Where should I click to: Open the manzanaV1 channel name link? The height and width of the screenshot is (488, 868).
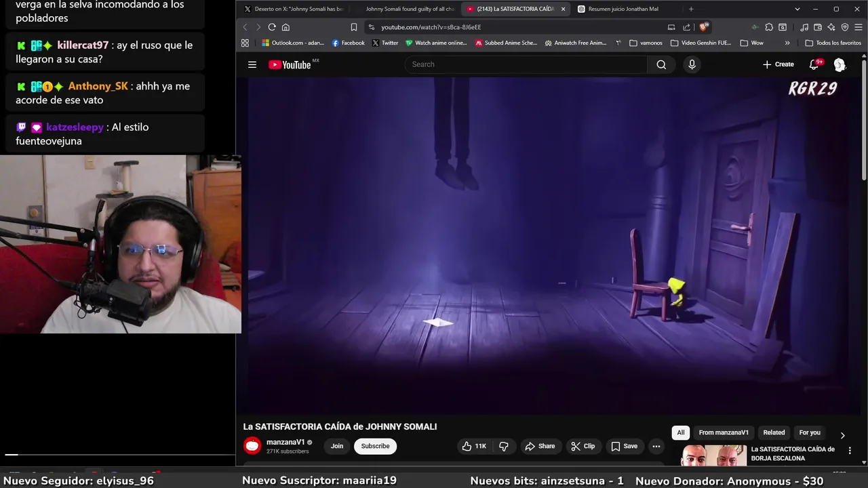[x=285, y=442]
